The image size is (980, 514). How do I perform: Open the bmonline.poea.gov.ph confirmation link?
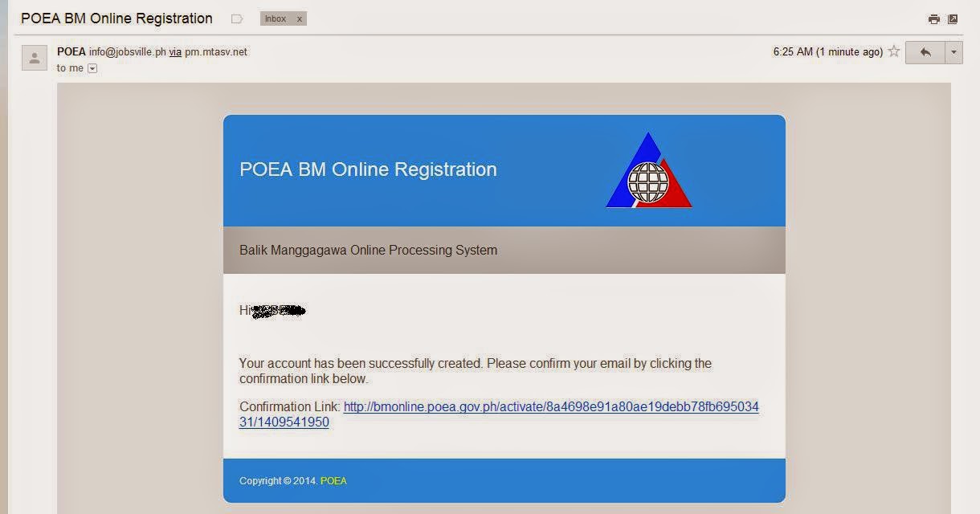[x=499, y=414]
